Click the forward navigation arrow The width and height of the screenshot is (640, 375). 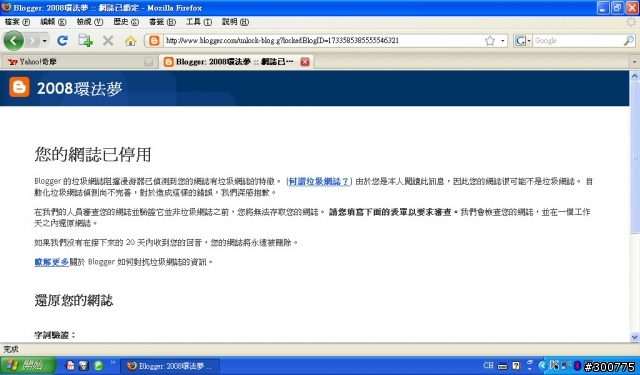point(32,40)
